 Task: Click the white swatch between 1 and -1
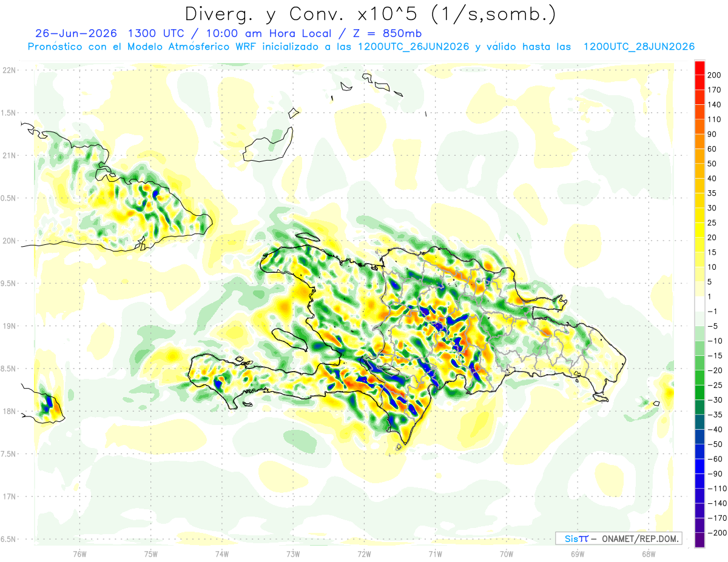(699, 304)
